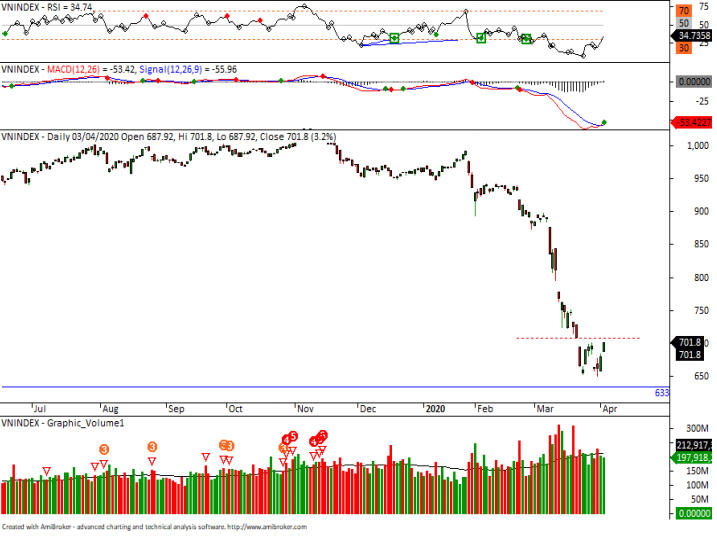Click the red 70 overbought level tag

tap(687, 10)
